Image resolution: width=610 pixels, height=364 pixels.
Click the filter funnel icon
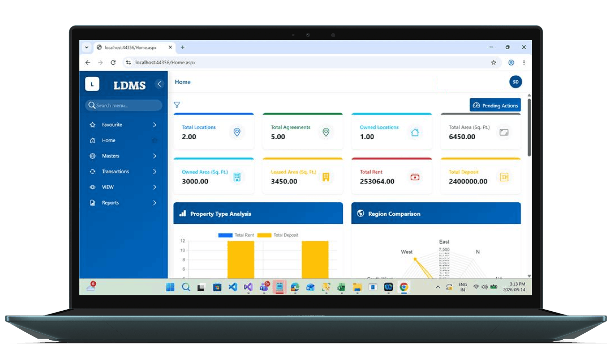coord(177,105)
